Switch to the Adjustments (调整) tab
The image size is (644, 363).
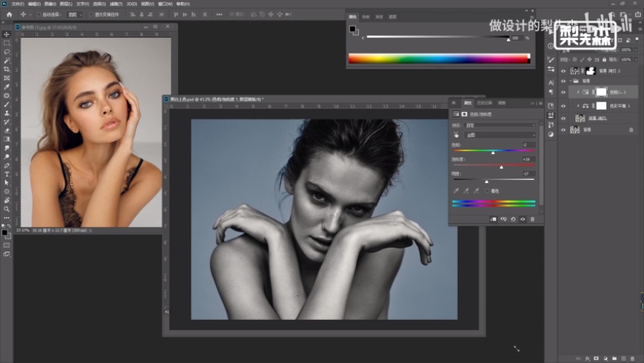[x=501, y=102]
